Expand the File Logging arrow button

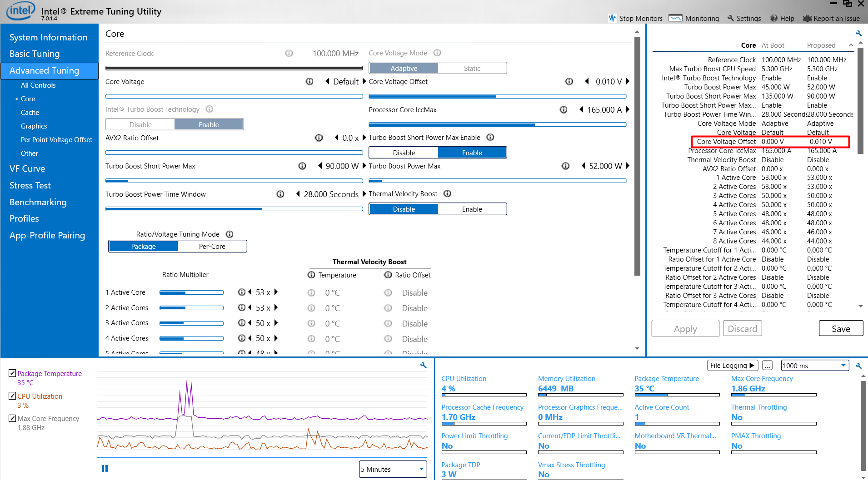733,366
